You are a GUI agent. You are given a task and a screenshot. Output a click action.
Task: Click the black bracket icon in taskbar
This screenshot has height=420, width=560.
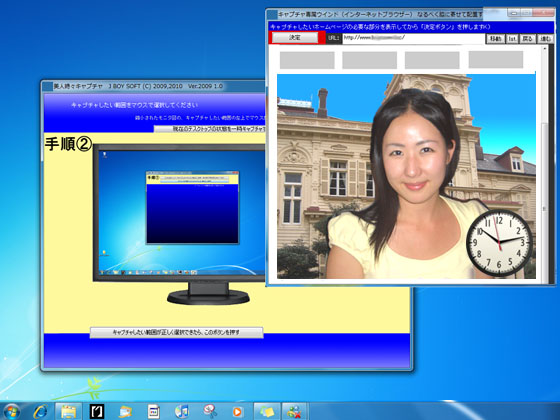click(x=97, y=411)
